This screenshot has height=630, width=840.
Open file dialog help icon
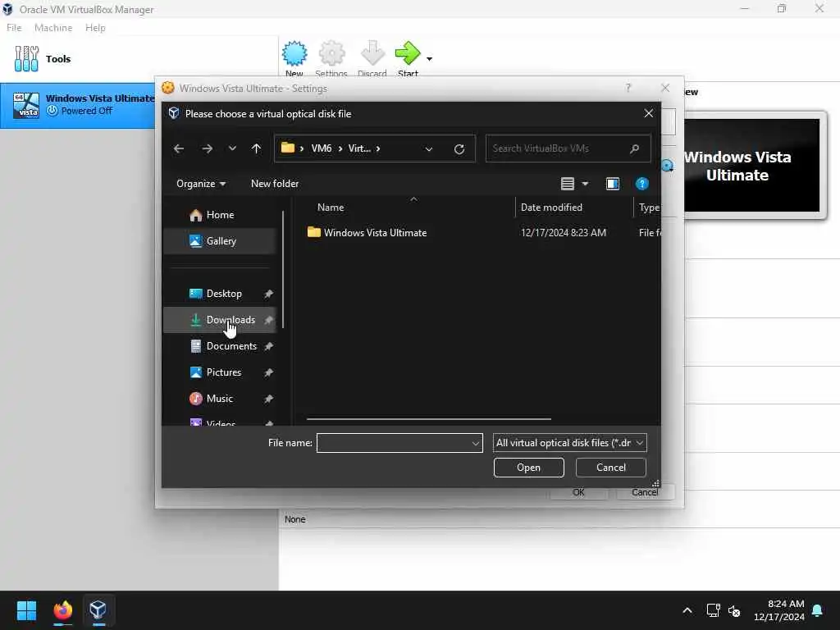coord(641,184)
